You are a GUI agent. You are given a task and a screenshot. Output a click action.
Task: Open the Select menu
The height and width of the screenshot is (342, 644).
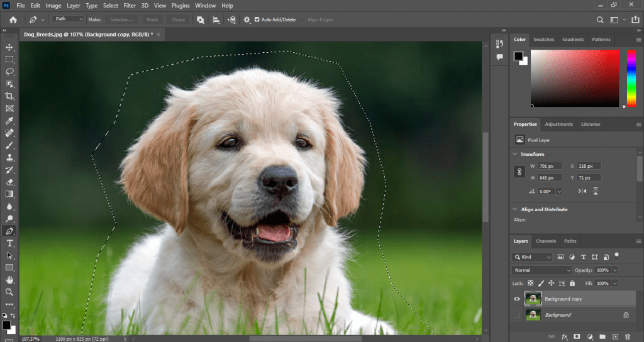pos(111,5)
